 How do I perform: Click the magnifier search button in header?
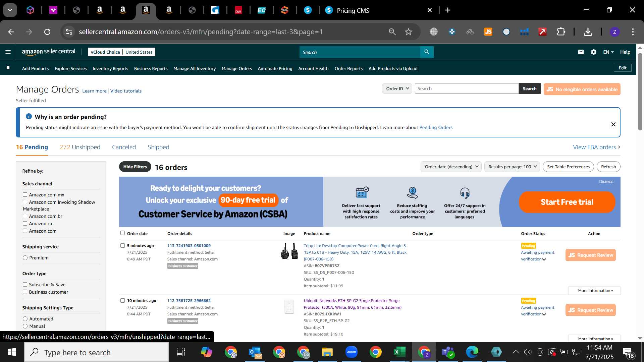click(427, 52)
